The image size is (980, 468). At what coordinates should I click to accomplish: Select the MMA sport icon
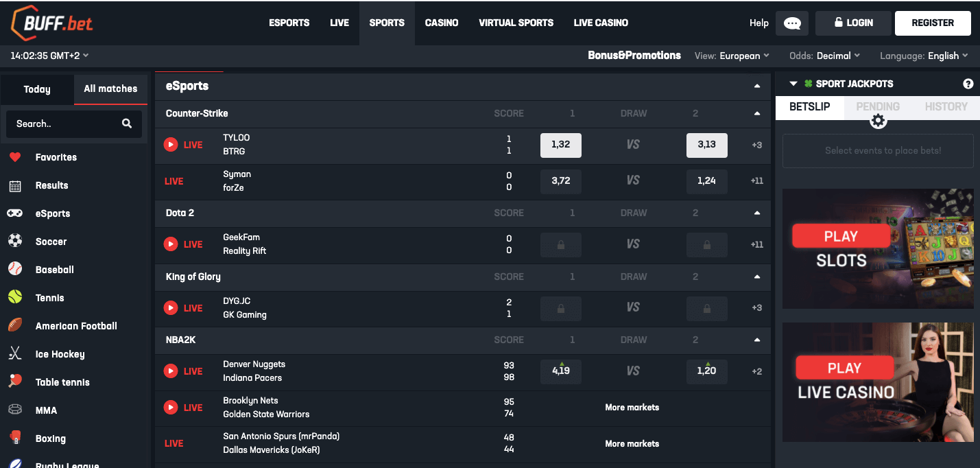pyautogui.click(x=15, y=410)
